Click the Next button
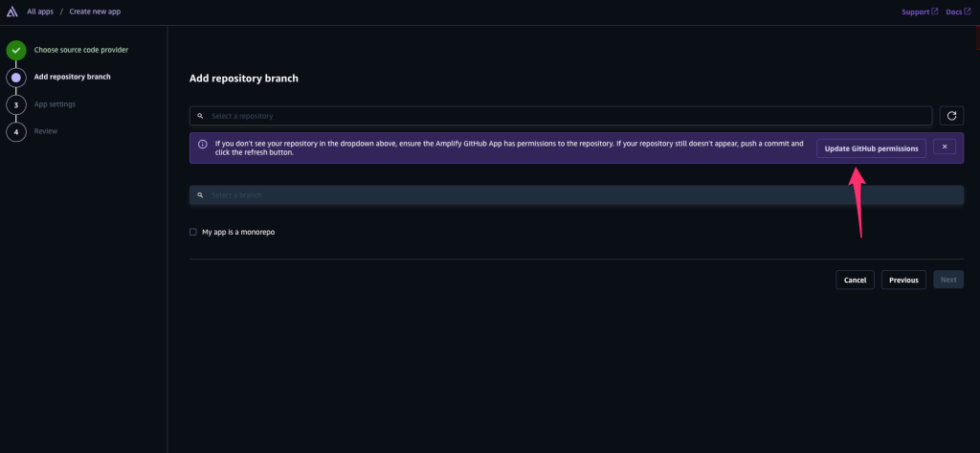 (x=948, y=280)
